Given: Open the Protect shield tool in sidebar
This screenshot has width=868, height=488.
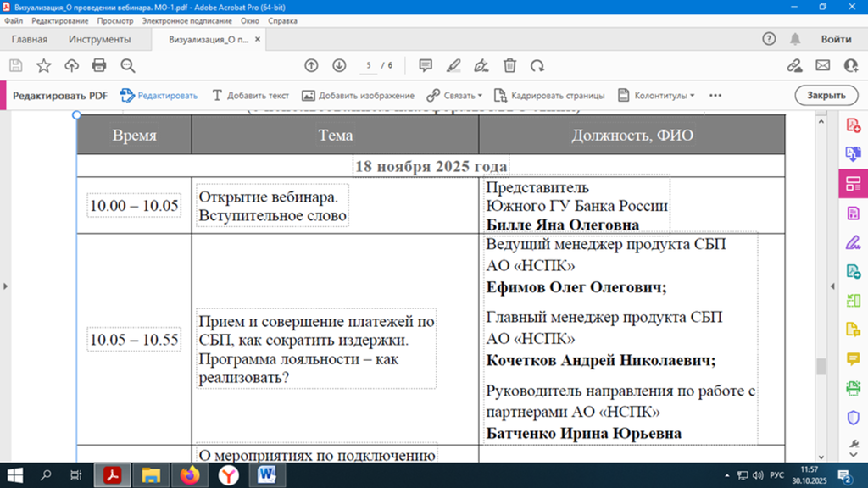Looking at the screenshot, I should point(854,418).
